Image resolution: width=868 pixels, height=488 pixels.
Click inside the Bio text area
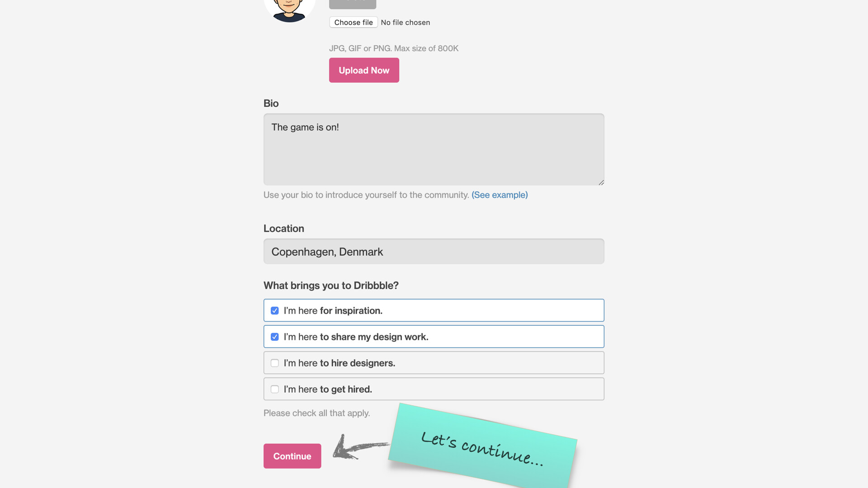click(x=433, y=149)
